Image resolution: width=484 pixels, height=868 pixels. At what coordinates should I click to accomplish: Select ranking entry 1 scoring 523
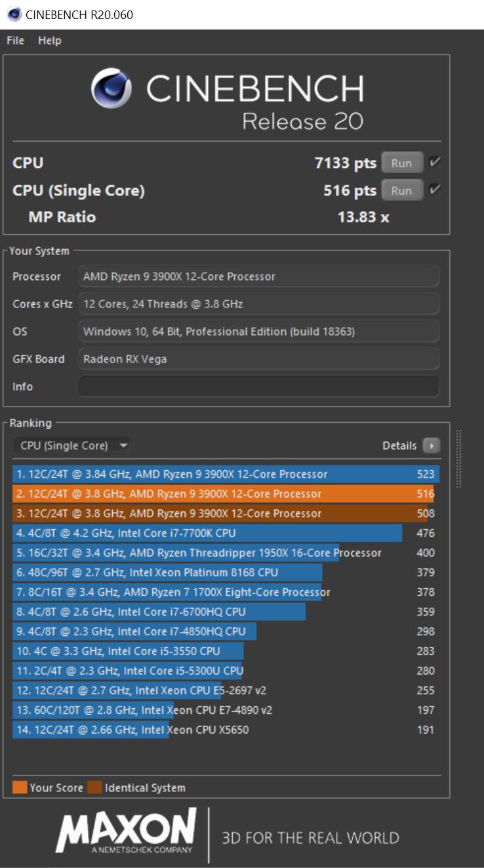click(x=226, y=474)
